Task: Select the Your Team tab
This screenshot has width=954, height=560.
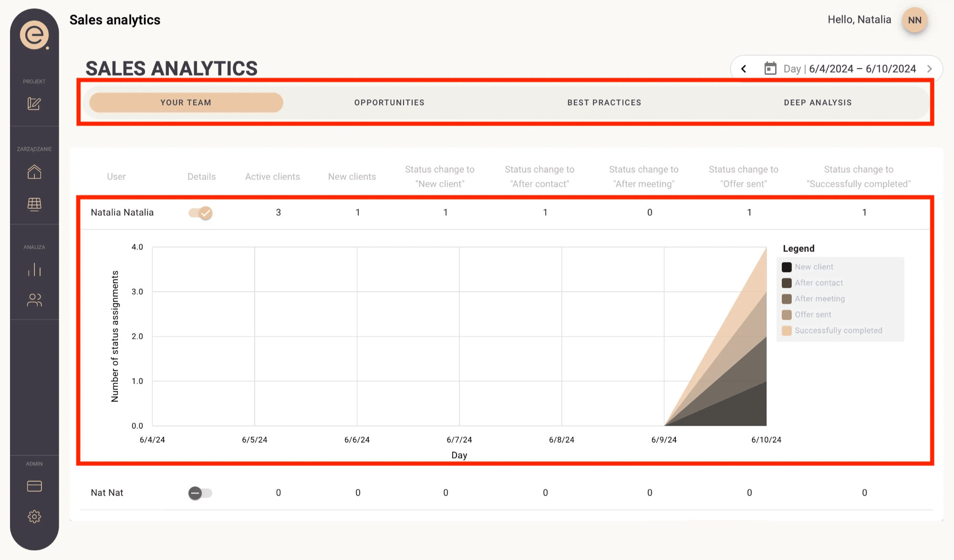Action: click(186, 103)
